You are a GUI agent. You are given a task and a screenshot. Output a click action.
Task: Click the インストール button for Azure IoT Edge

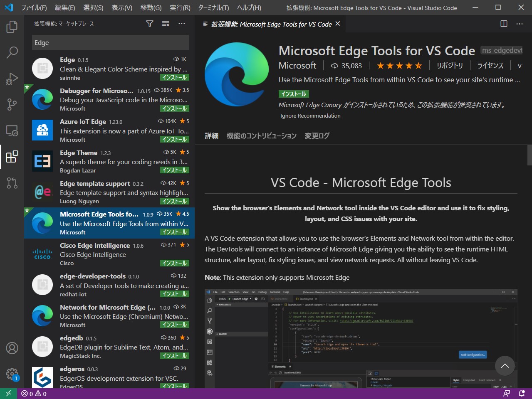(x=174, y=139)
